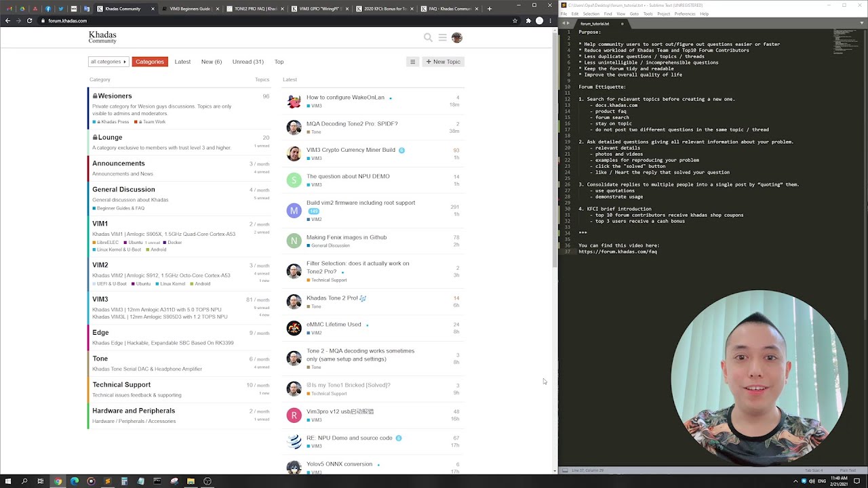Click the https://forum.khadas.com/faq line in Sublime
Image resolution: width=868 pixels, height=488 pixels.
pos(618,251)
